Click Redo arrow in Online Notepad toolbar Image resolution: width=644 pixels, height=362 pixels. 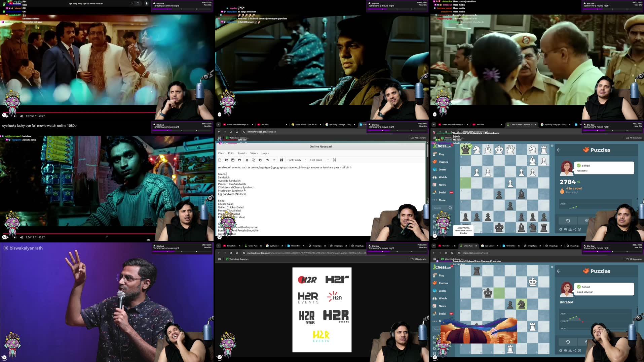(274, 160)
